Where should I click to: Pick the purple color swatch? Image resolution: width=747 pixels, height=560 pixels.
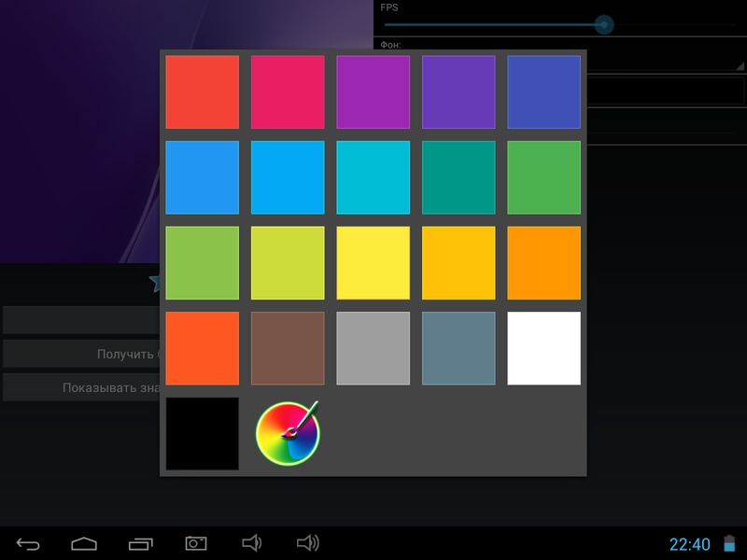point(373,91)
